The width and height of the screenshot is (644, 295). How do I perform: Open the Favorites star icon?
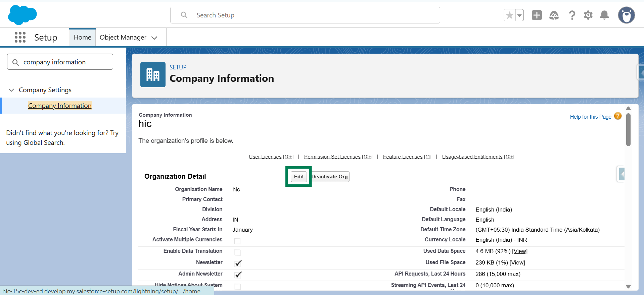point(509,15)
